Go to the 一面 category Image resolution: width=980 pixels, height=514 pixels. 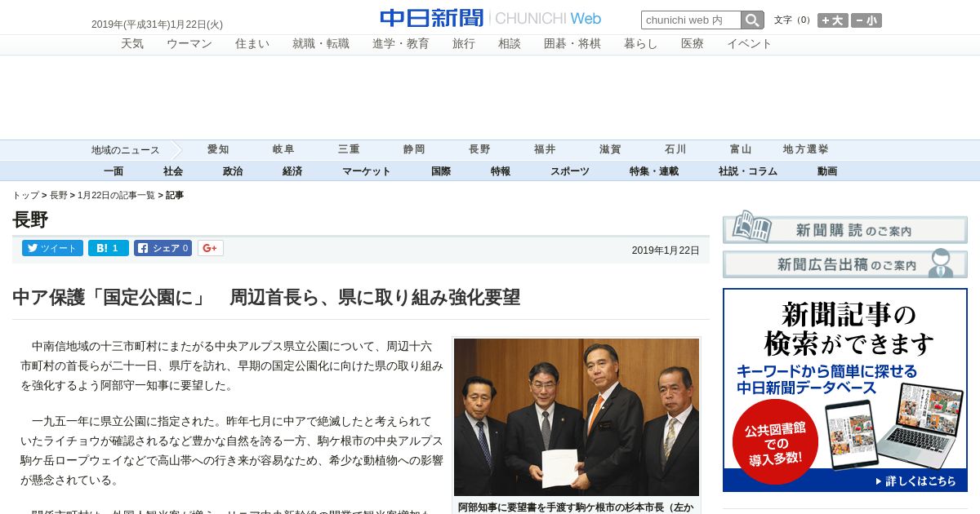[114, 171]
